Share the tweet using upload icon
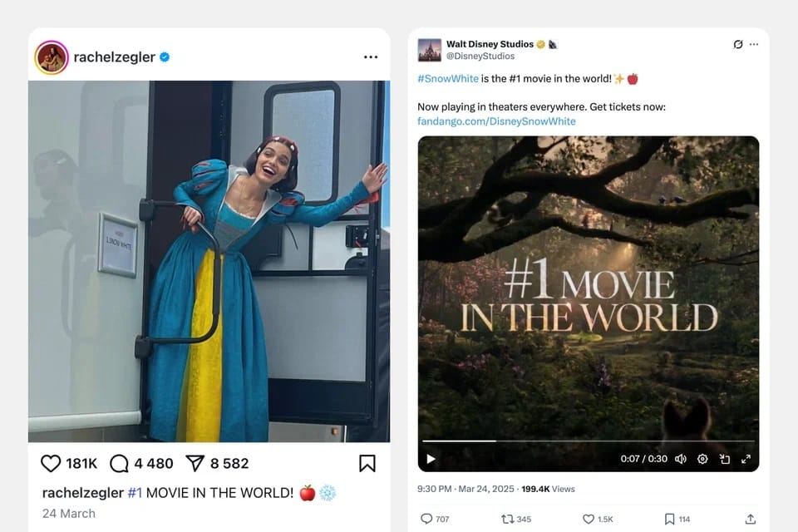The height and width of the screenshot is (532, 798). coord(751,519)
